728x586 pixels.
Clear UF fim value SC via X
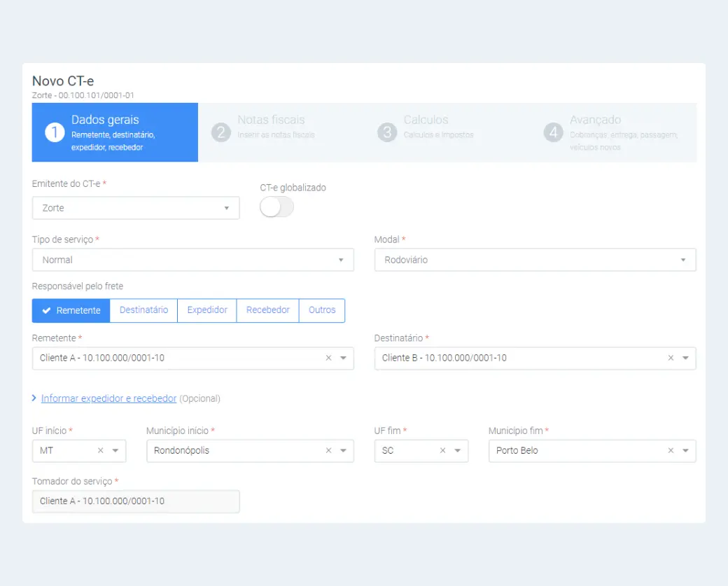[x=442, y=451]
